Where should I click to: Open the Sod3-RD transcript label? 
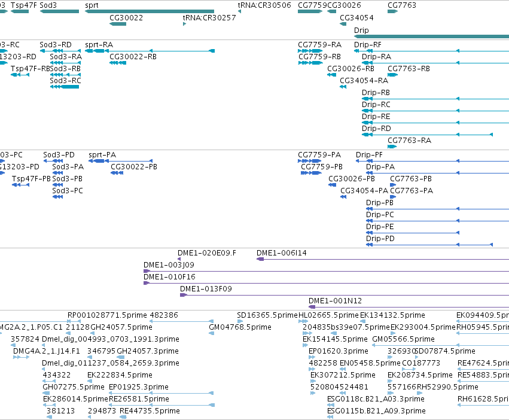(x=56, y=45)
